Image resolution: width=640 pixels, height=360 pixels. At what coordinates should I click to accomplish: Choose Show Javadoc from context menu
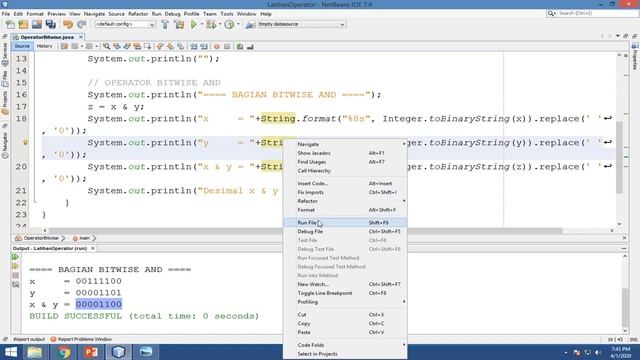pos(345,153)
